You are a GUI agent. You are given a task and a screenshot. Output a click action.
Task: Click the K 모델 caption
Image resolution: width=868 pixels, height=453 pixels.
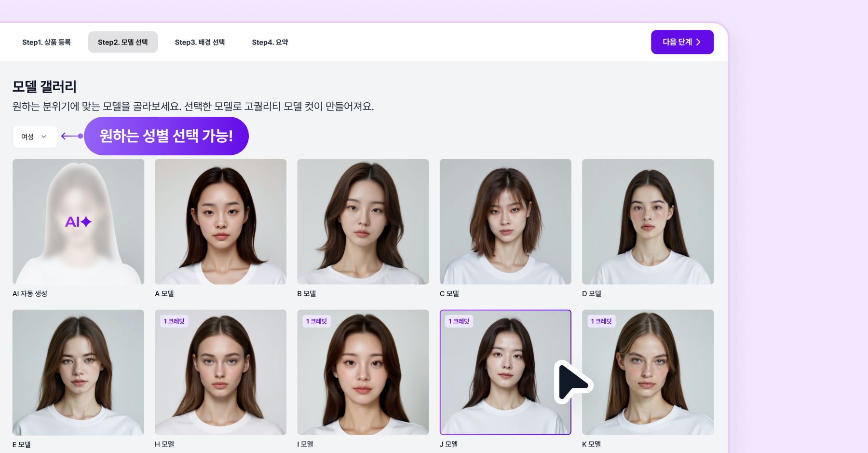pyautogui.click(x=592, y=444)
